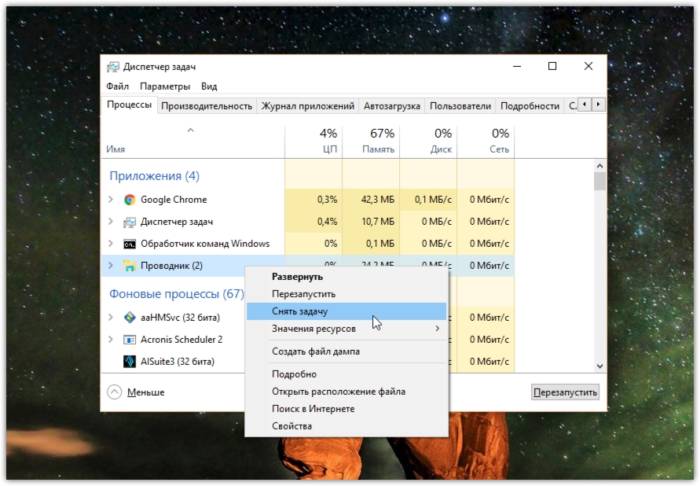Image resolution: width=700 pixels, height=486 pixels.
Task: Click the aaHMSvc process icon
Action: (129, 318)
